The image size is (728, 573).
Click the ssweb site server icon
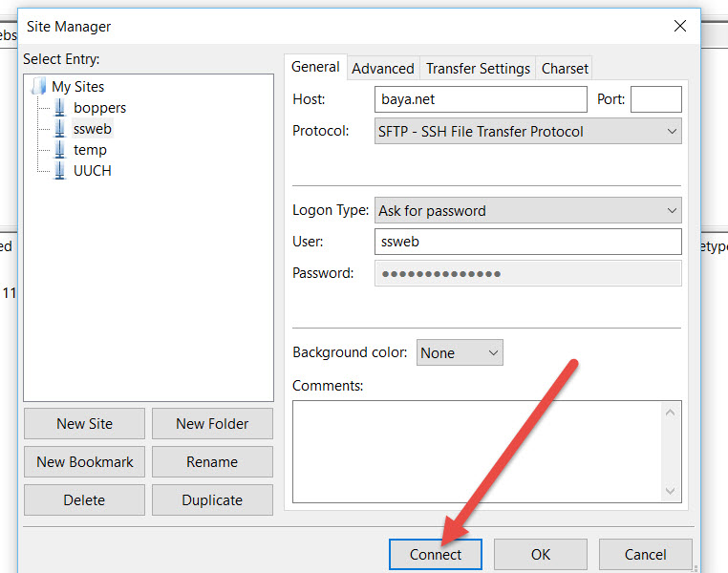tap(59, 129)
